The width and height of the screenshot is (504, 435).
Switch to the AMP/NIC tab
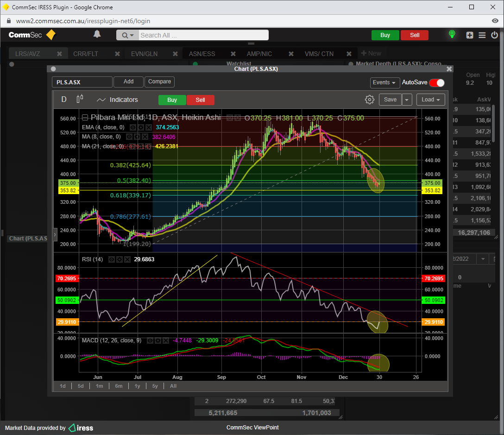[259, 54]
